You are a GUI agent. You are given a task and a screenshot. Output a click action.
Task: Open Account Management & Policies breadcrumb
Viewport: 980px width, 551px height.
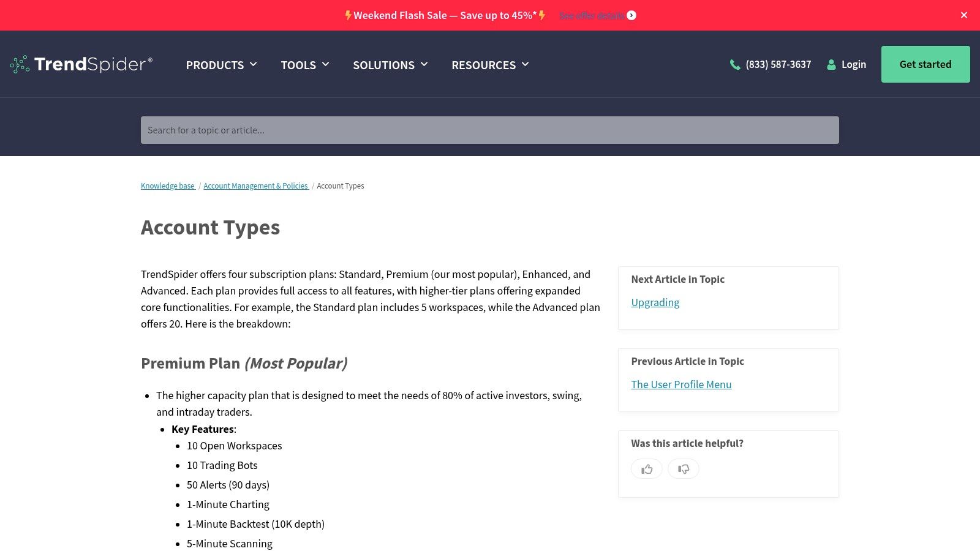256,186
